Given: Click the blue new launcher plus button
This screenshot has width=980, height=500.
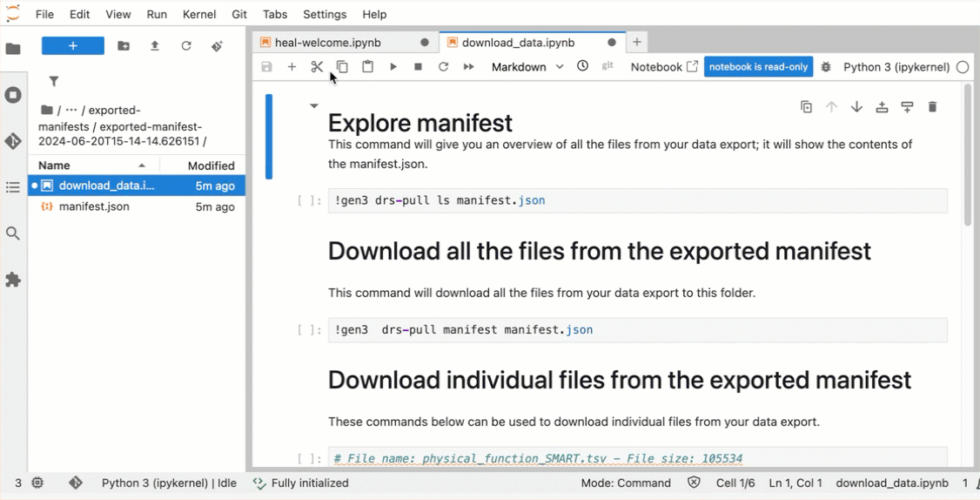Looking at the screenshot, I should (x=72, y=45).
